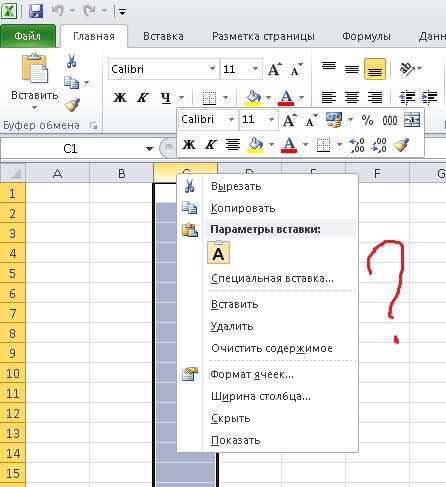
Task: Choose Специальная вставка from context menu
Action: click(x=272, y=278)
